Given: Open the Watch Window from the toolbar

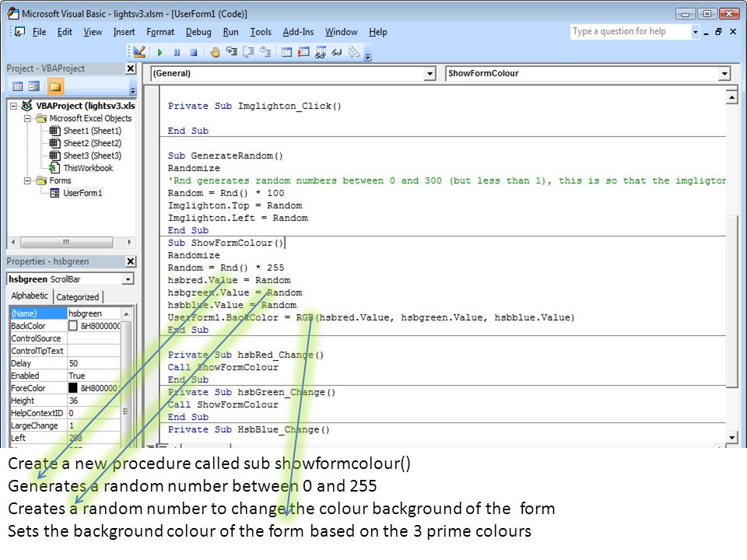Looking at the screenshot, I should [321, 52].
